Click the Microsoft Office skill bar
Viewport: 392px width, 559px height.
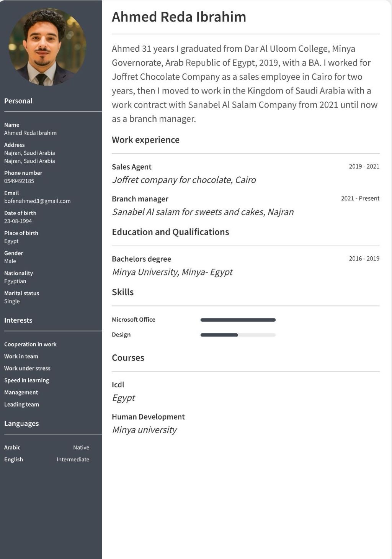pyautogui.click(x=238, y=320)
